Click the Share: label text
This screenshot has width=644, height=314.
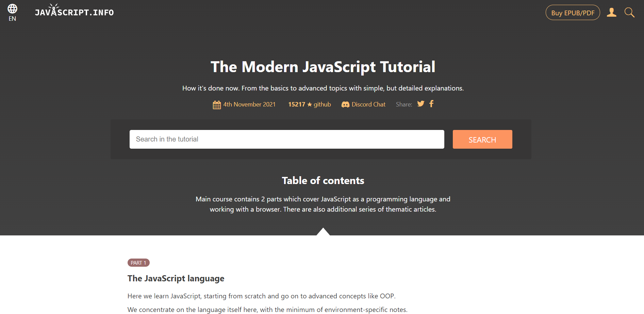click(x=404, y=104)
